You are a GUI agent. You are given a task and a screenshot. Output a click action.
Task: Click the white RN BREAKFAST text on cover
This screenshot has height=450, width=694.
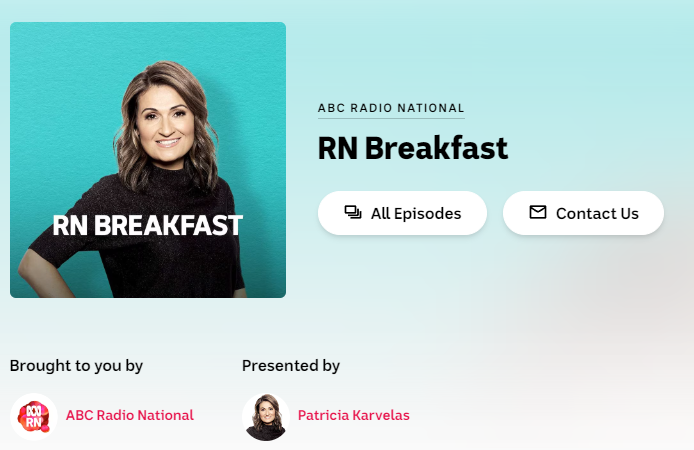click(x=148, y=225)
